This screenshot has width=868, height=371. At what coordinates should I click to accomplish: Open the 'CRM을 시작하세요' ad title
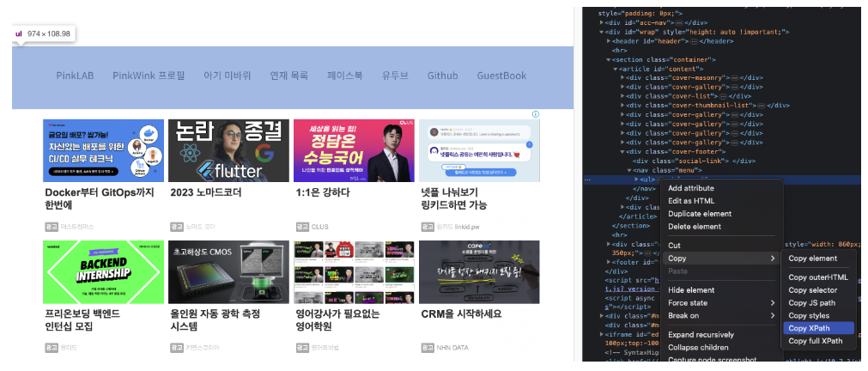462,314
